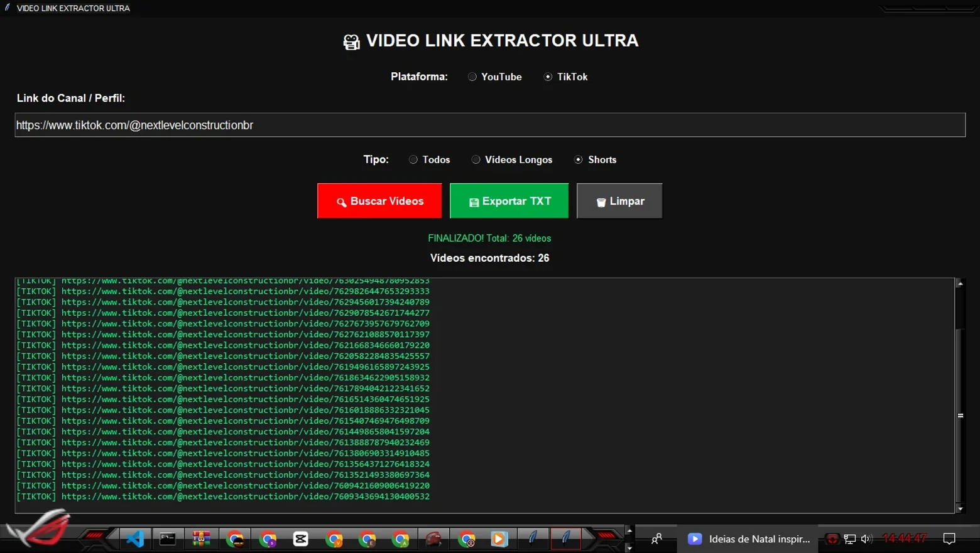Viewport: 980px width, 553px height.
Task: Click the results list vertical scrollbar thumb
Action: pos(960,415)
